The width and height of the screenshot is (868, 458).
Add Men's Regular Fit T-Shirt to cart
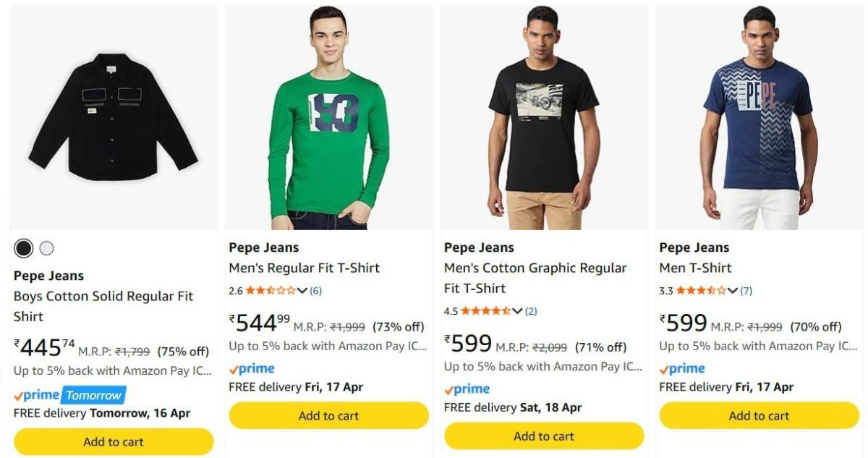tap(328, 415)
